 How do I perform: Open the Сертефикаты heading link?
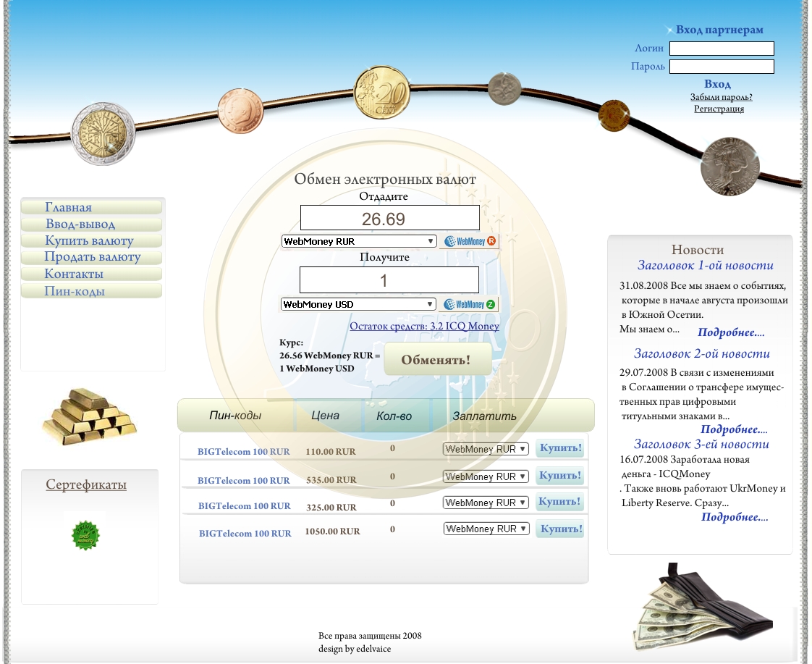click(86, 484)
